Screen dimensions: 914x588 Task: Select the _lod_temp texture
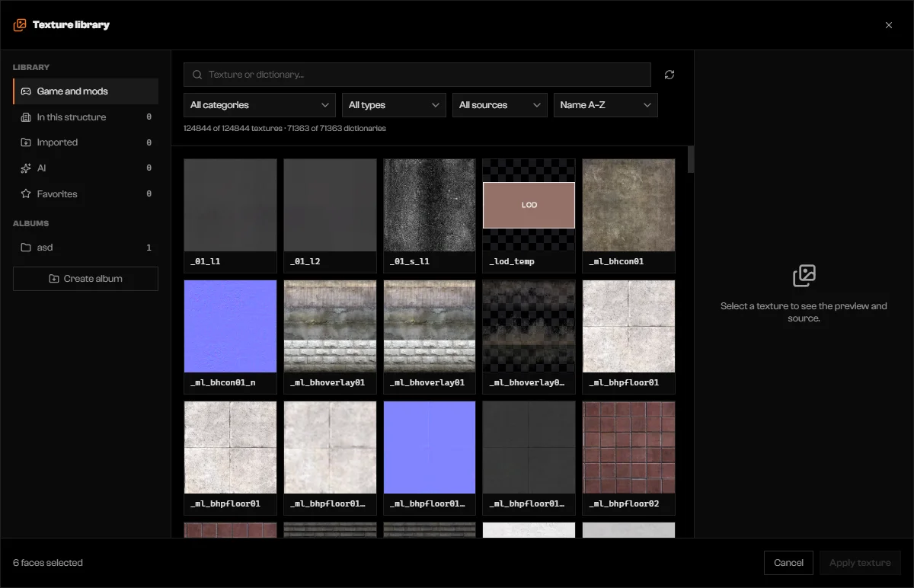click(529, 216)
